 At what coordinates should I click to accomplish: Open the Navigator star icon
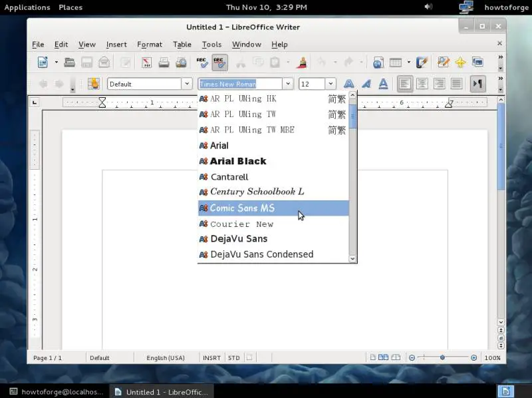460,62
